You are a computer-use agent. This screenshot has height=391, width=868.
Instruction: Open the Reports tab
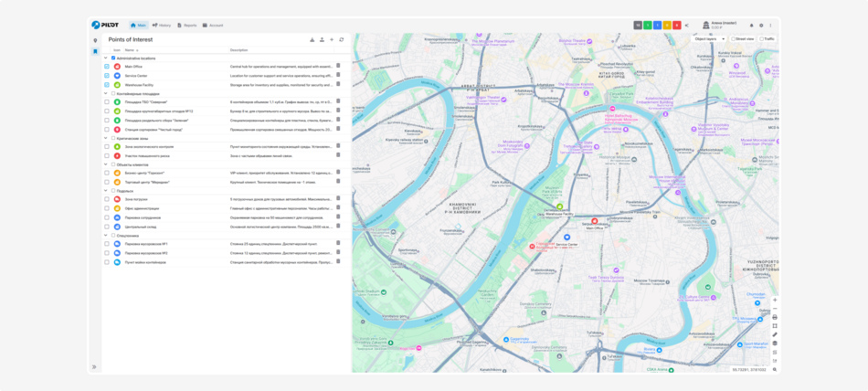coord(187,26)
